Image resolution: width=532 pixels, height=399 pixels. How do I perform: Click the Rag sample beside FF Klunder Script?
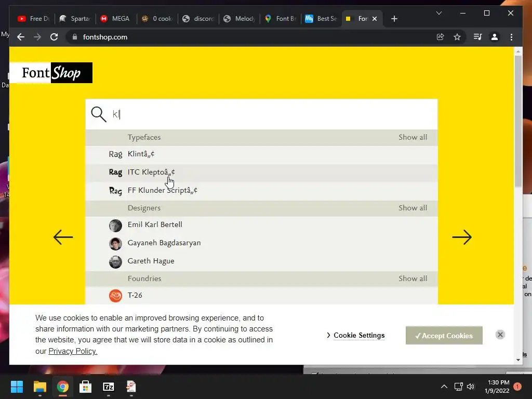(115, 191)
